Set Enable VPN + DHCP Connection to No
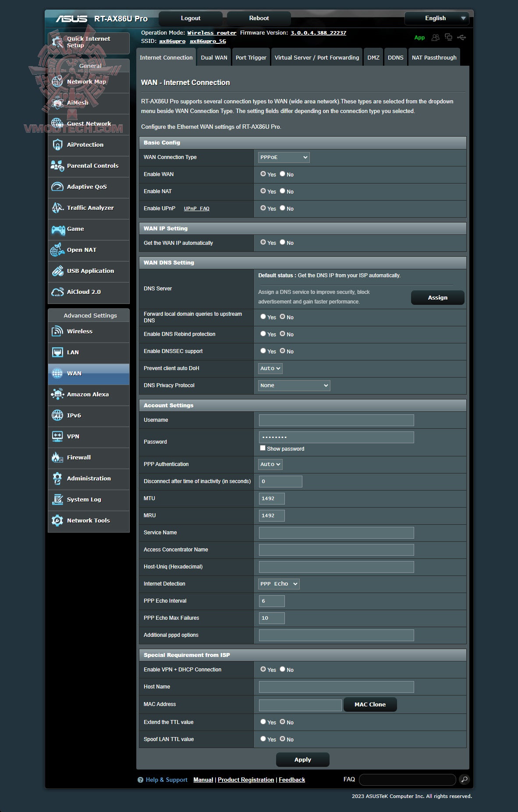The image size is (518, 812). click(282, 669)
